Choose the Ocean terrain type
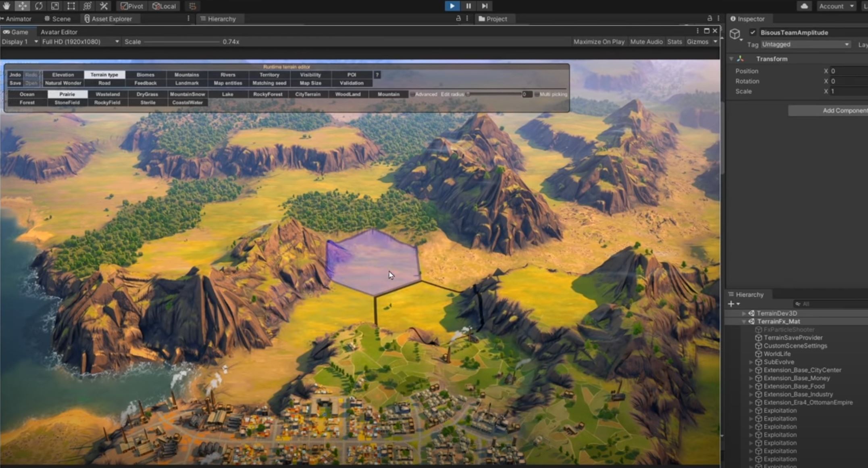This screenshot has height=468, width=868. pyautogui.click(x=27, y=94)
